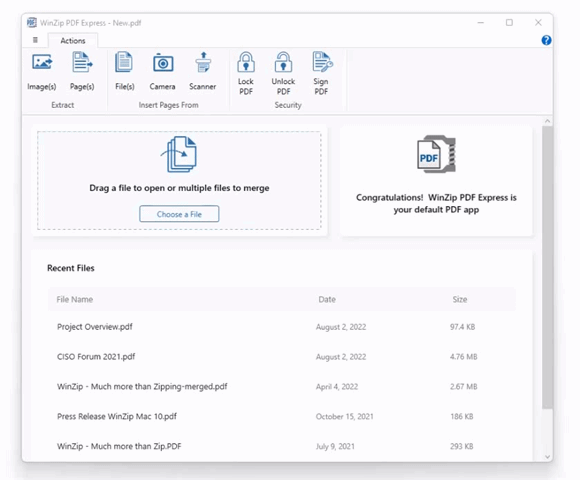The width and height of the screenshot is (580, 480).
Task: Maximize the WinZip PDF Express window
Action: pos(509,23)
